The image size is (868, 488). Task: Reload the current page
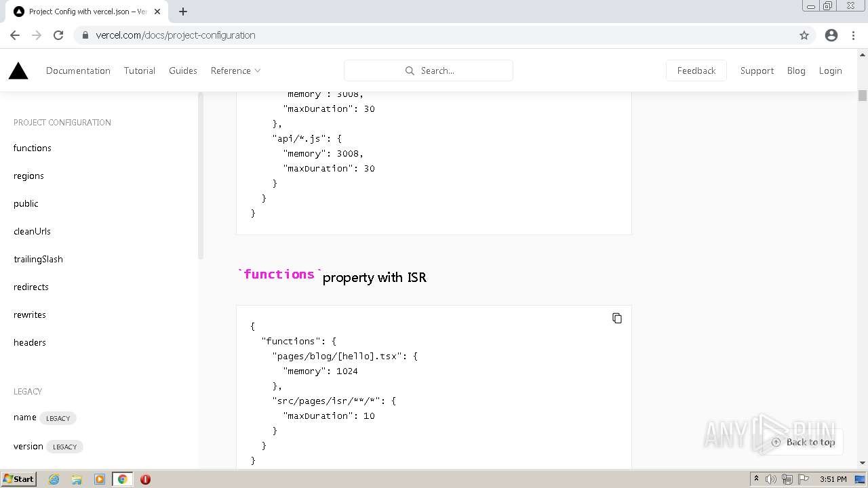[x=58, y=35]
